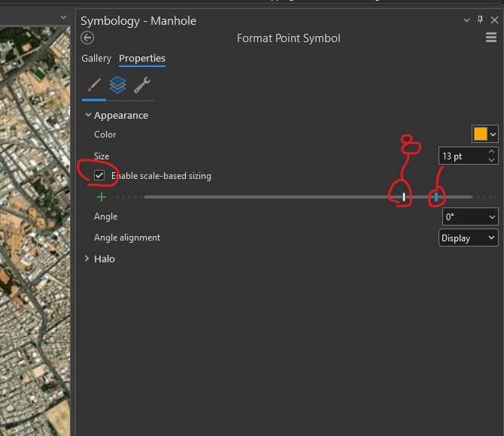Collapse the Appearance section
The width and height of the screenshot is (504, 436).
point(88,116)
